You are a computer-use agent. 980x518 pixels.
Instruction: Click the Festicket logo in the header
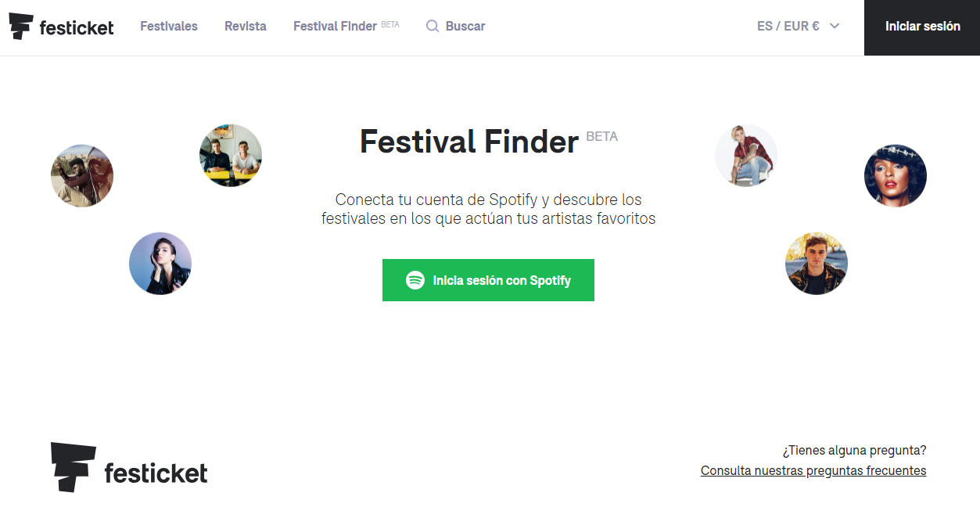(x=61, y=26)
